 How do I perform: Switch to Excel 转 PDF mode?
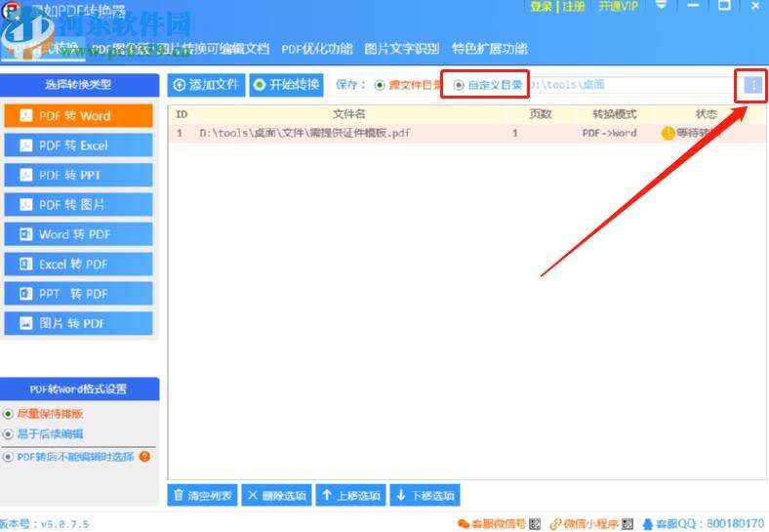pyautogui.click(x=78, y=264)
